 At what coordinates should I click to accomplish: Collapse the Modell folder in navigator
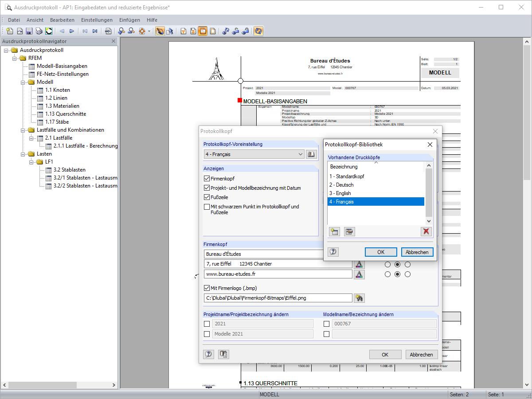pos(23,82)
